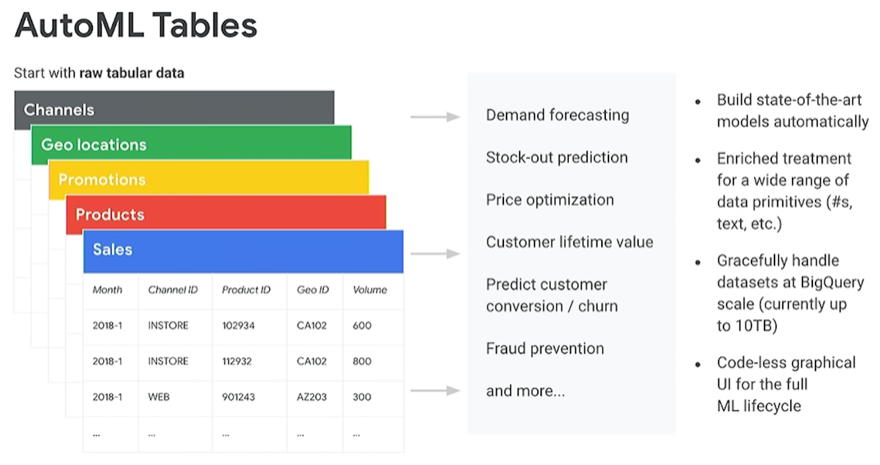Viewport: 880px width, 465px height.
Task: Select the red Products table header
Action: pyautogui.click(x=226, y=213)
